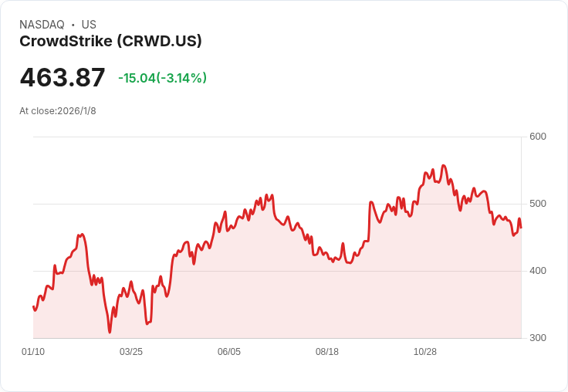Click the -15.04(-3.14%) price change
Image resolution: width=568 pixels, height=392 pixels.
click(162, 78)
